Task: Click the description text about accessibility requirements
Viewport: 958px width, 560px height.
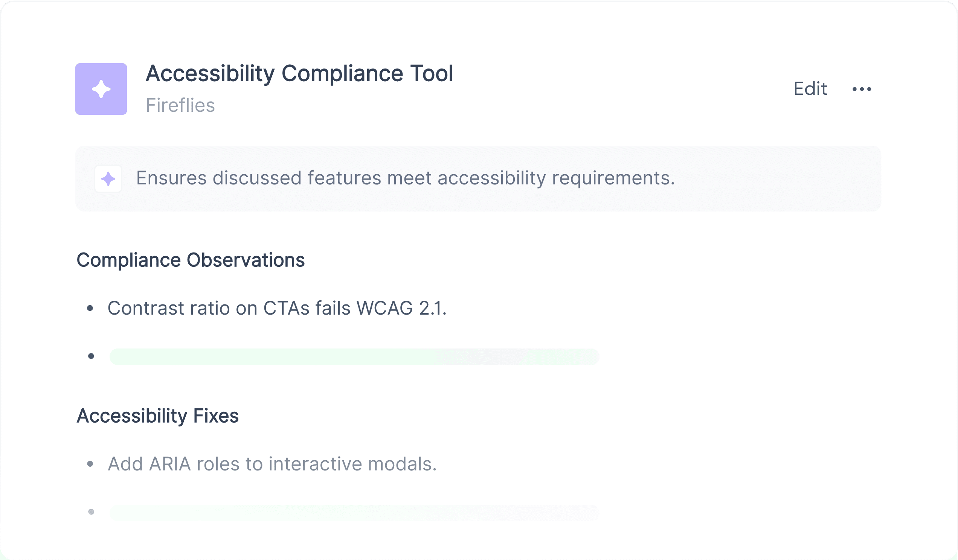Action: 405,178
